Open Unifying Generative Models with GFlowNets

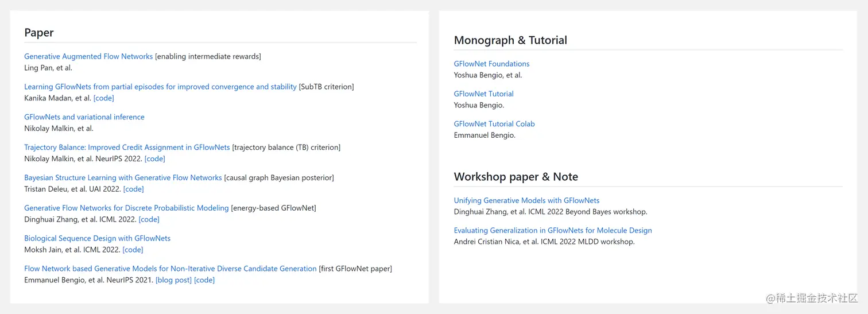[x=526, y=200]
